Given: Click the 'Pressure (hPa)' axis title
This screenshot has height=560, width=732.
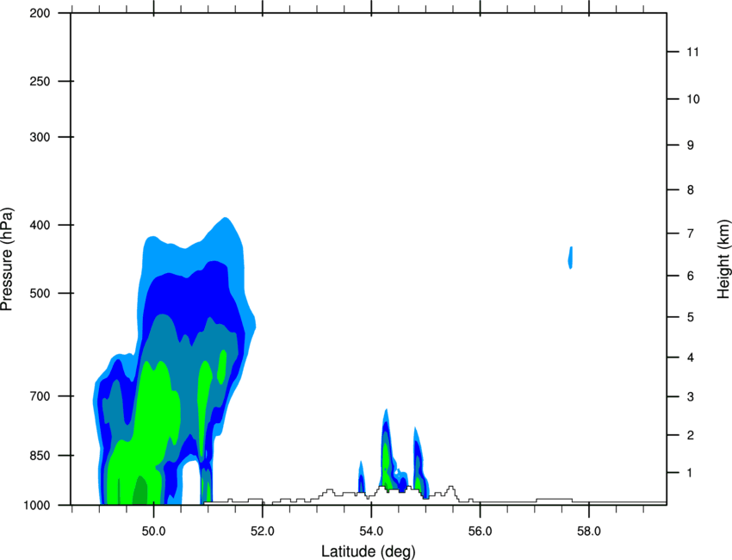Looking at the screenshot, I should (x=7, y=259).
